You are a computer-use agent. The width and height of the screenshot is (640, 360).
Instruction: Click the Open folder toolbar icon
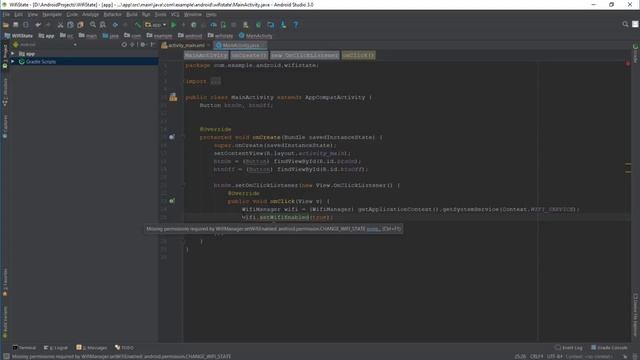click(6, 25)
